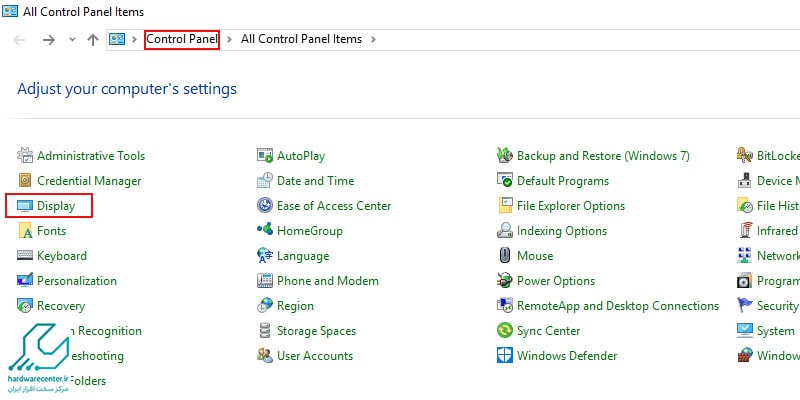Click the Recovery icon
800x400 pixels.
[x=25, y=306]
